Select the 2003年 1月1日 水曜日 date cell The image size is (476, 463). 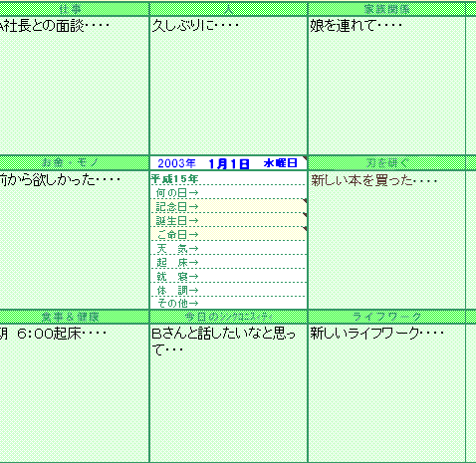coord(229,163)
